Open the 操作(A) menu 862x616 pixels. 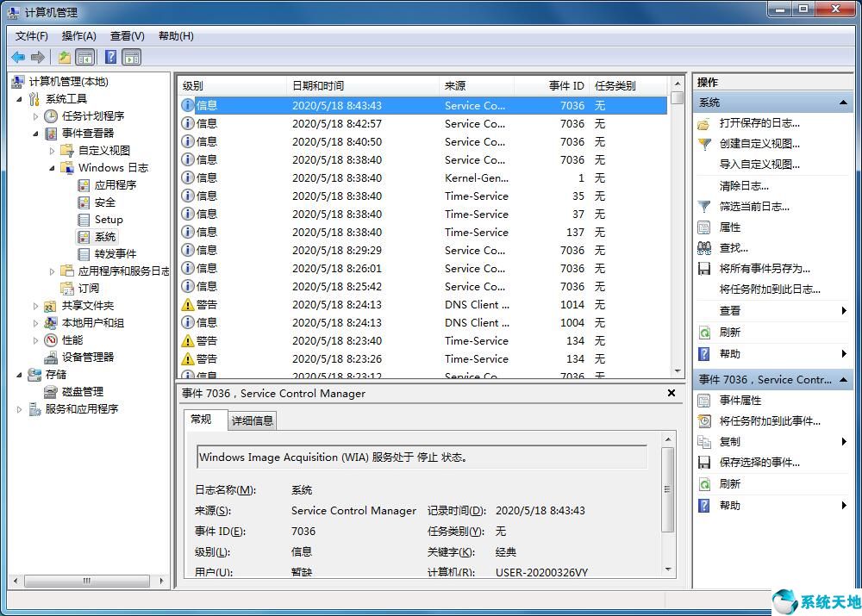pyautogui.click(x=78, y=35)
